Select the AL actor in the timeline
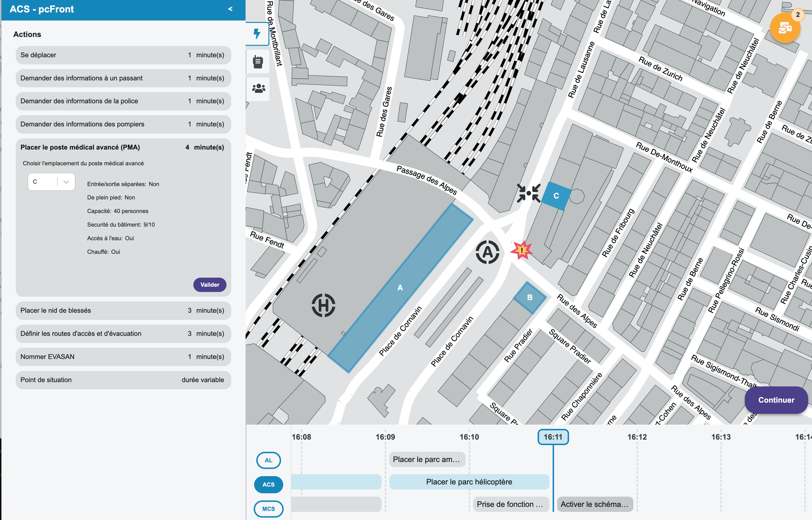This screenshot has width=812, height=520. tap(268, 460)
